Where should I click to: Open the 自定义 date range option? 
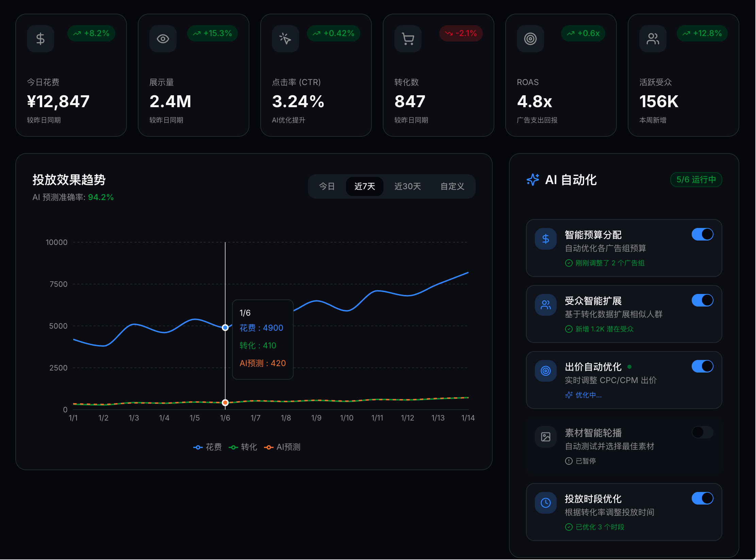(452, 186)
